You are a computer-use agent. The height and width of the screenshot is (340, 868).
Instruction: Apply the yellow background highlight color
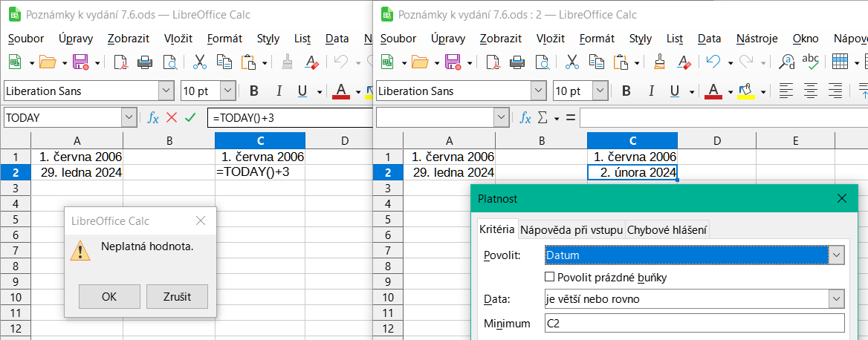pyautogui.click(x=745, y=91)
